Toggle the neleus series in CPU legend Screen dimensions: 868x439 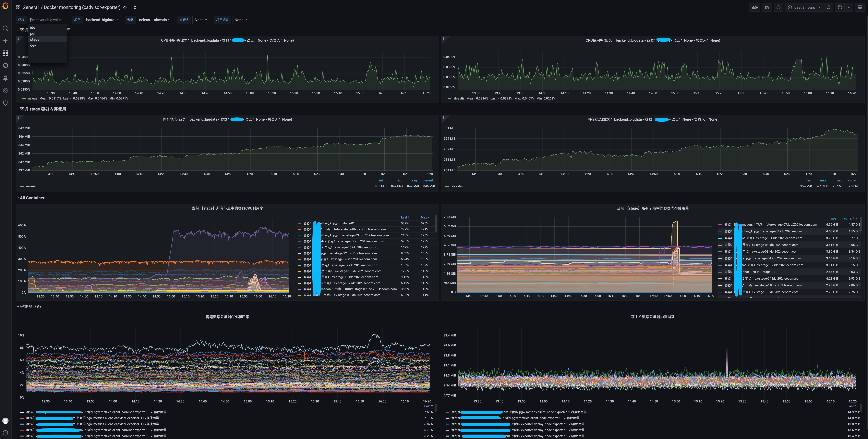tap(33, 99)
